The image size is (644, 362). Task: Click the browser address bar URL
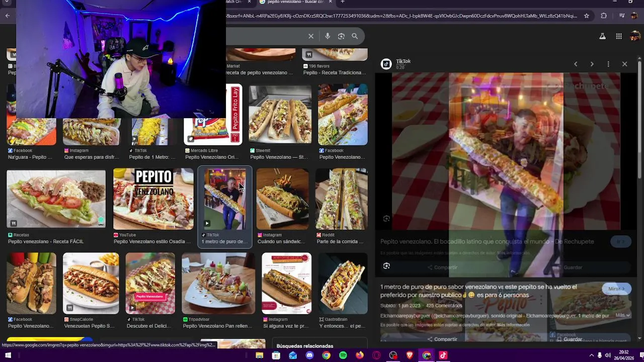coord(401,16)
